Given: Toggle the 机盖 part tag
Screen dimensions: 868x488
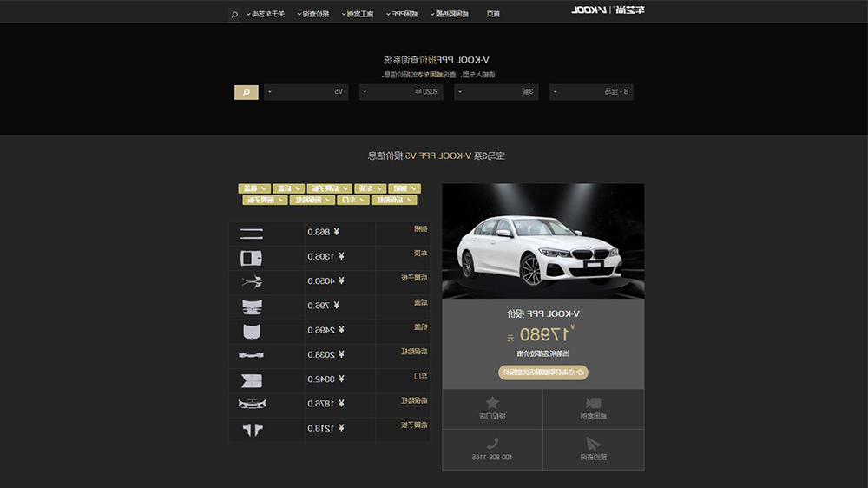Looking at the screenshot, I should click(254, 188).
